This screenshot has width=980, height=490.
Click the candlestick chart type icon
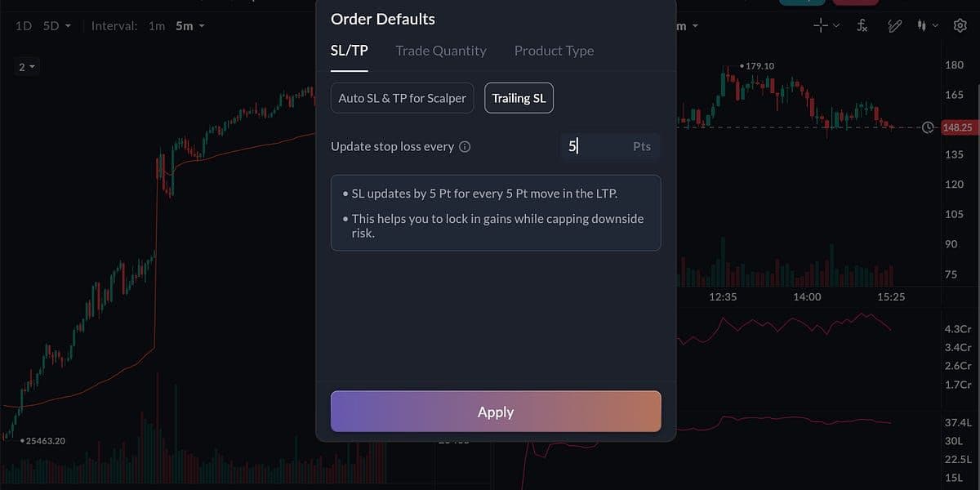coord(922,26)
